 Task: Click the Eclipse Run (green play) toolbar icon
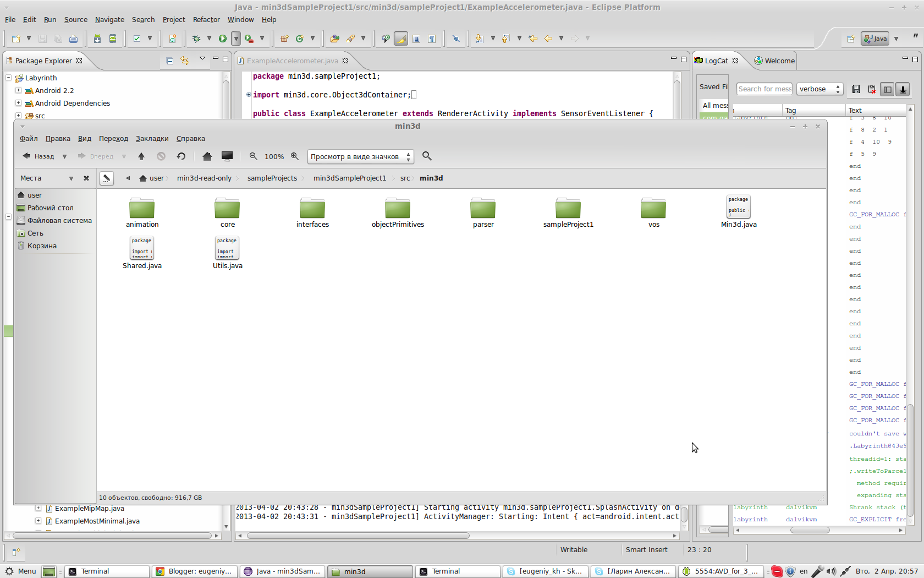(x=222, y=39)
